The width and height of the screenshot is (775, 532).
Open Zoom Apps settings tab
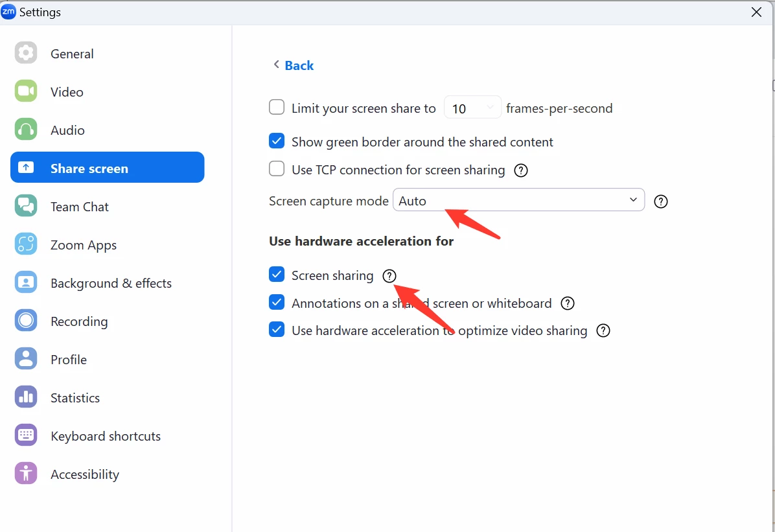point(108,244)
